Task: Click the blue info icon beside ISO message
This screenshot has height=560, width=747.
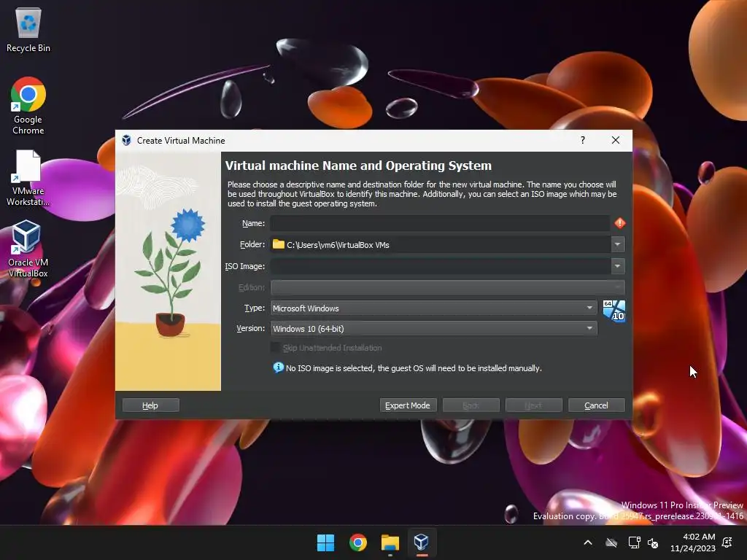Action: pyautogui.click(x=278, y=367)
